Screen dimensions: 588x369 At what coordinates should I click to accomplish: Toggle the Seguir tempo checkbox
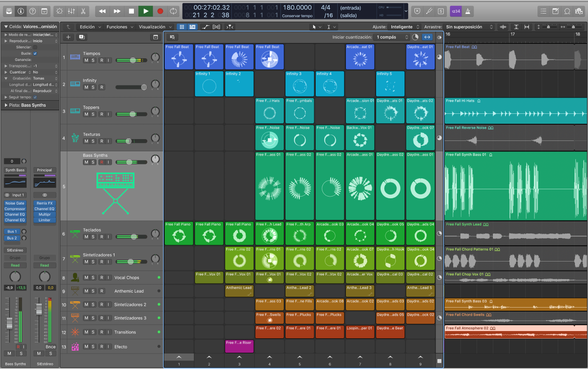pyautogui.click(x=35, y=97)
